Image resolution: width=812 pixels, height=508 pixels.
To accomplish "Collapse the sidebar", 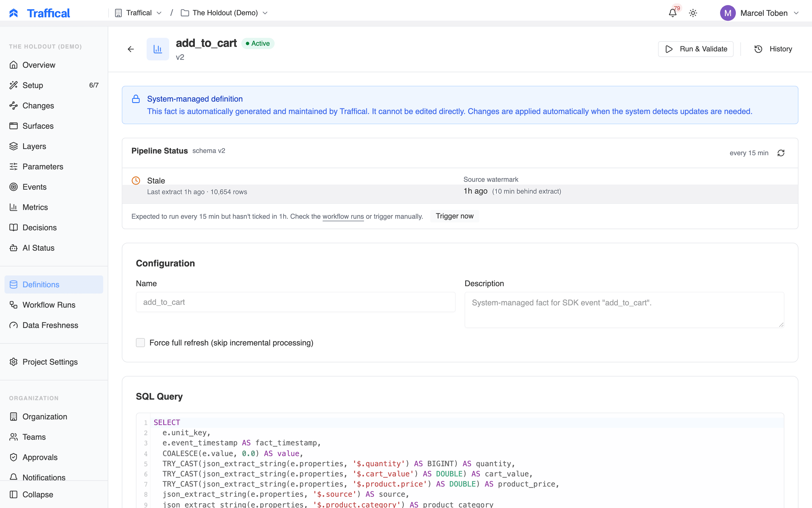I will pyautogui.click(x=54, y=494).
